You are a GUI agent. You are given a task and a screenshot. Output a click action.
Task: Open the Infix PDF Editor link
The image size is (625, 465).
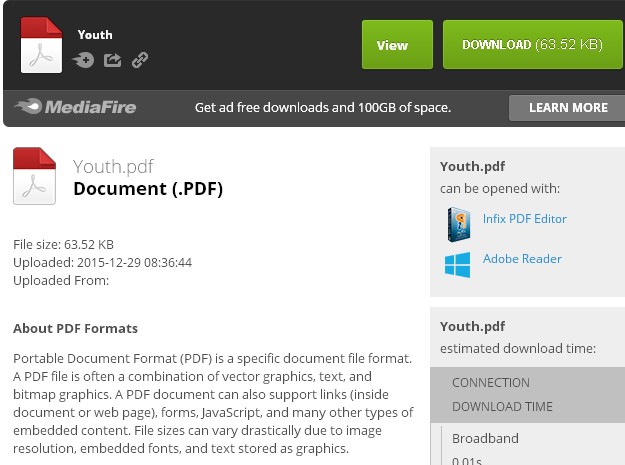pyautogui.click(x=524, y=219)
